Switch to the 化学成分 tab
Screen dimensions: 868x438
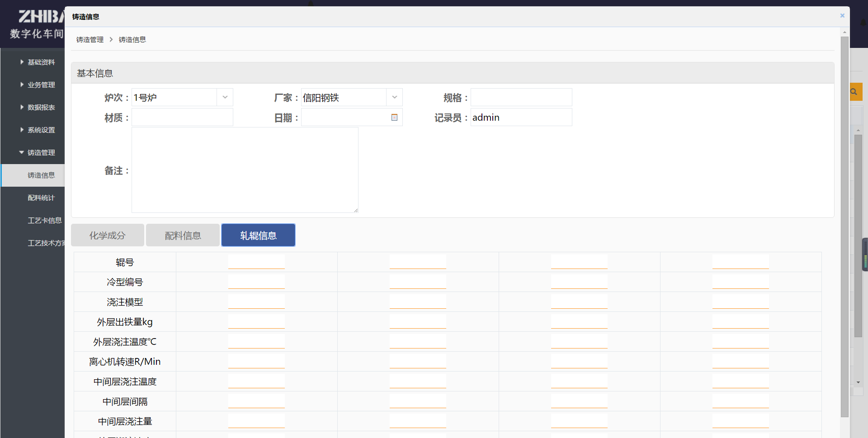pos(108,235)
